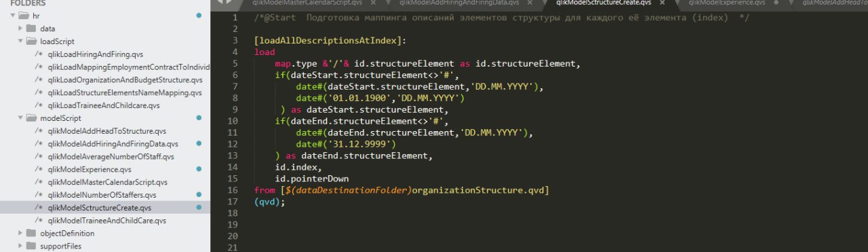Viewport: 868px width, 252px height.
Task: Click the 'load' keyword on line 4
Action: (x=264, y=52)
